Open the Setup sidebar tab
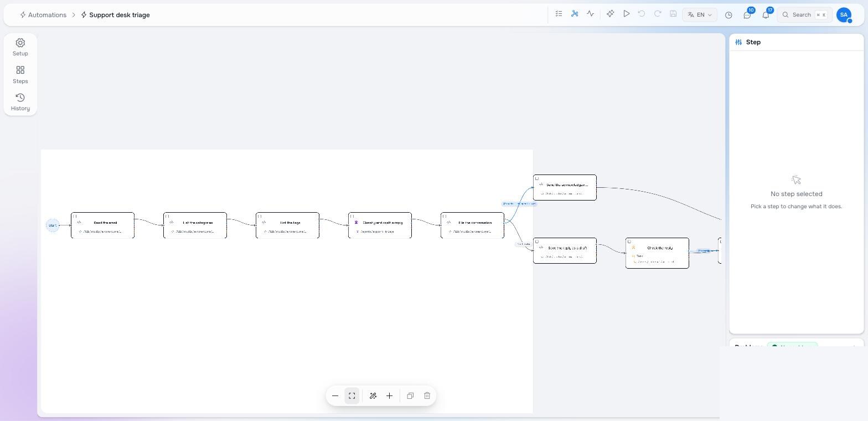Screen dimensions: 868x421 [x=20, y=47]
